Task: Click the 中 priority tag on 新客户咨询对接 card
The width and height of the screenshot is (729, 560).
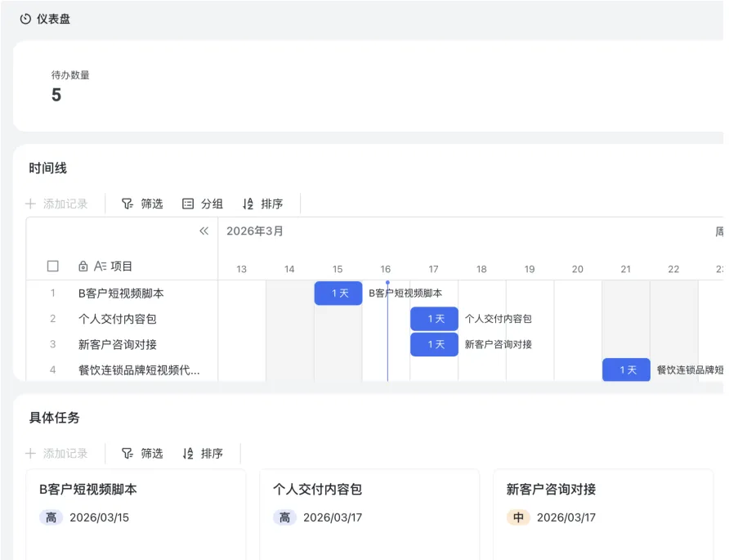Action: click(518, 517)
